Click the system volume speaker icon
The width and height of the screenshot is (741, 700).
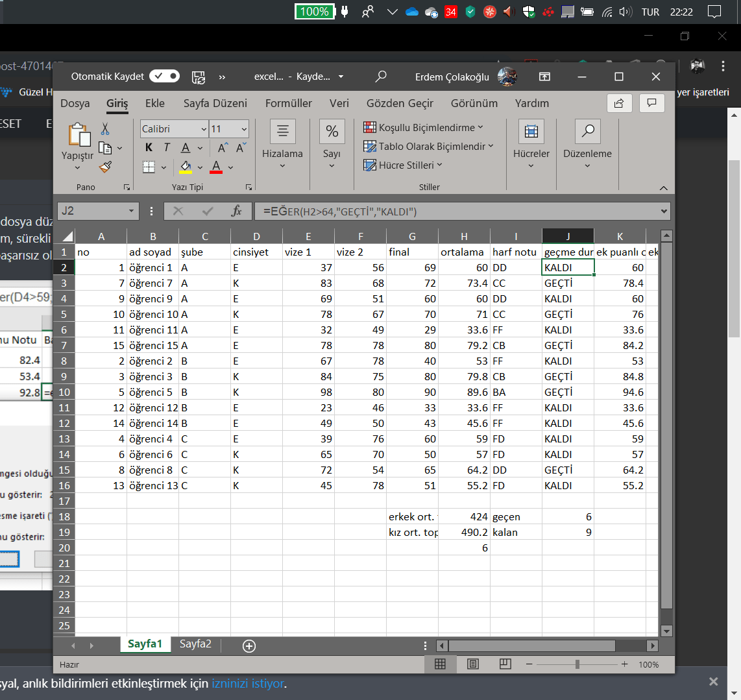tap(626, 12)
